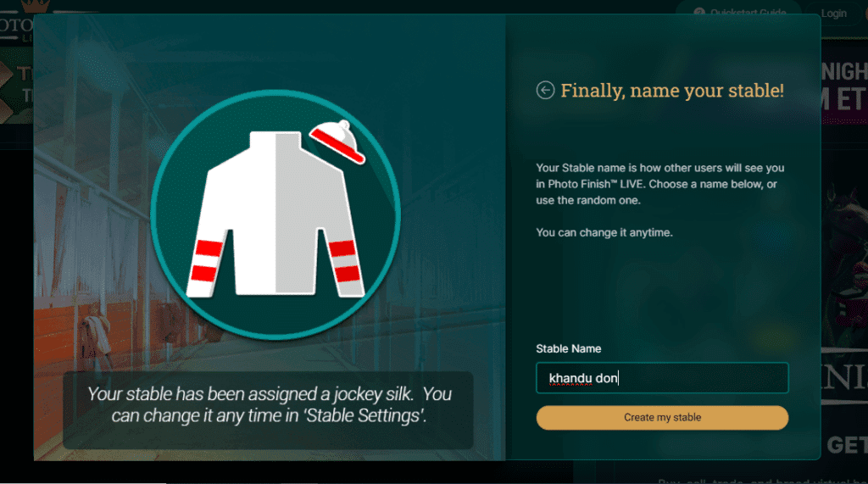Click the right sleeve red stripes

coord(344,261)
